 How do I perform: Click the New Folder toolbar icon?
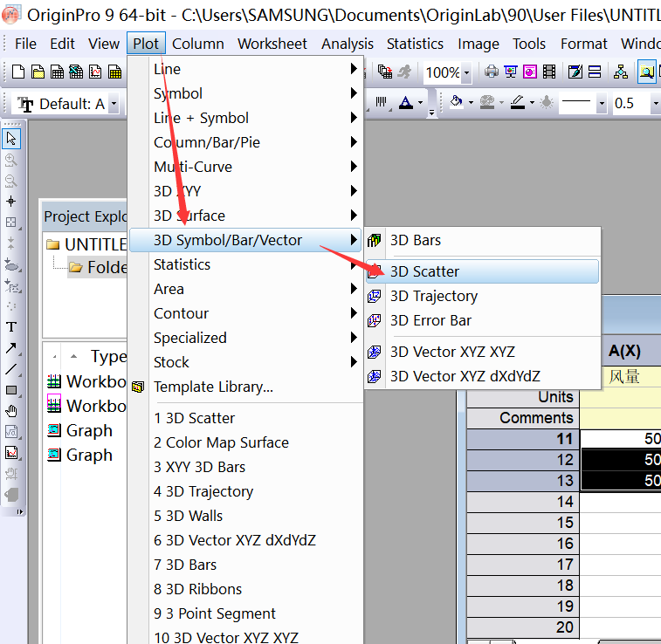click(38, 72)
